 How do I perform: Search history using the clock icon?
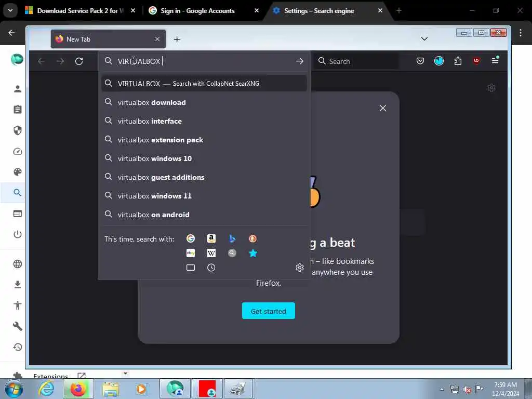click(211, 268)
